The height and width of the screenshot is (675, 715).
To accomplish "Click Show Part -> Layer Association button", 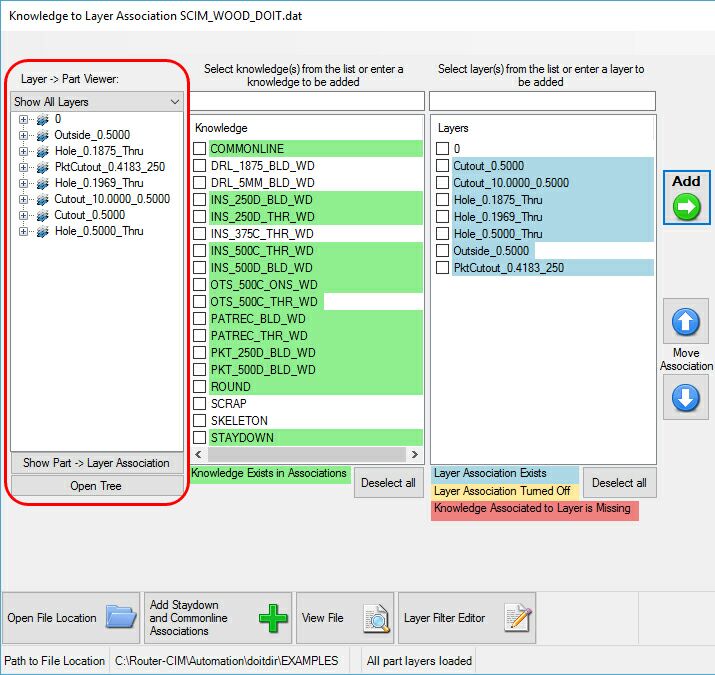I will [97, 463].
